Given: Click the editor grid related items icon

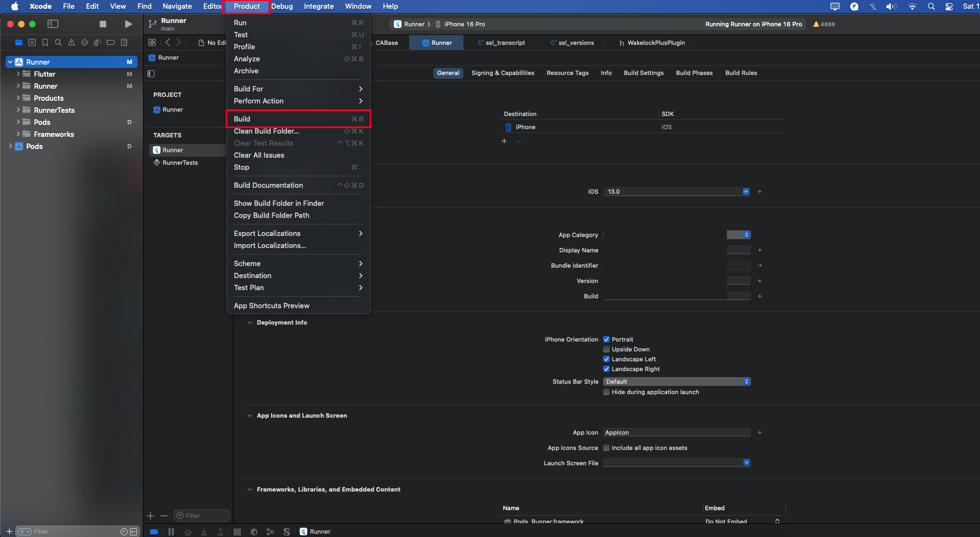Looking at the screenshot, I should (152, 43).
